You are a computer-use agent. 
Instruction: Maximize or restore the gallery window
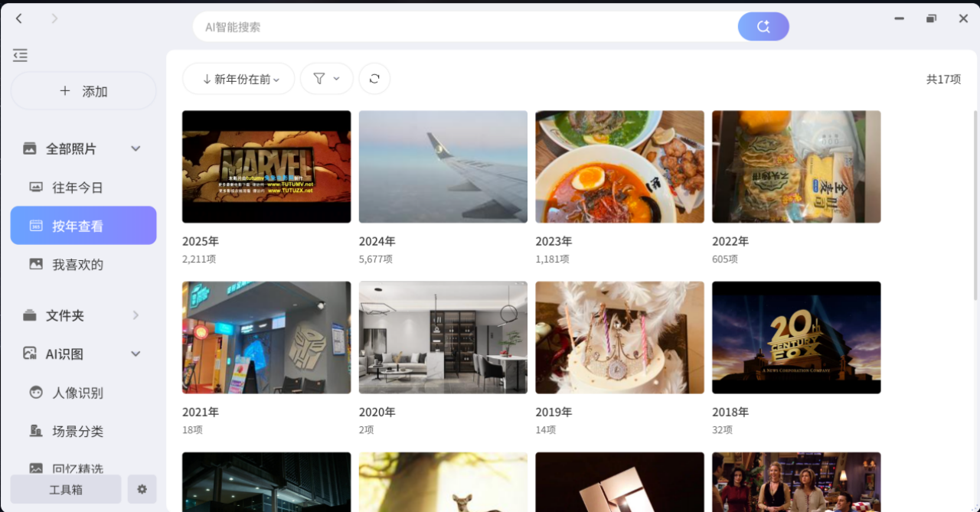click(931, 18)
